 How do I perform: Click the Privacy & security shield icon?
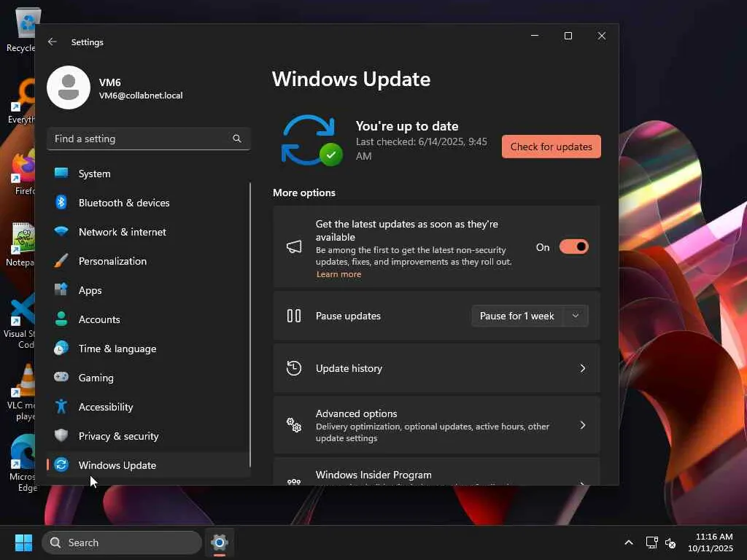pyautogui.click(x=61, y=435)
